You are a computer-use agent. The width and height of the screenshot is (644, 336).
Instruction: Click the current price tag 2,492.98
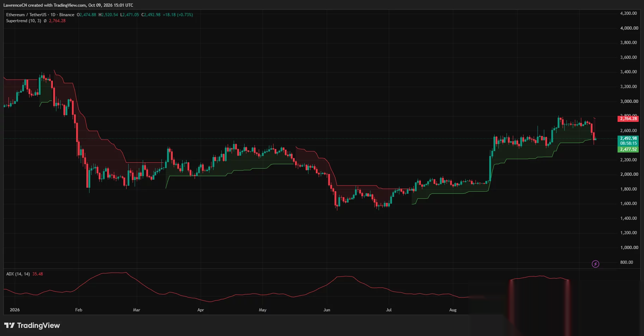(628, 138)
